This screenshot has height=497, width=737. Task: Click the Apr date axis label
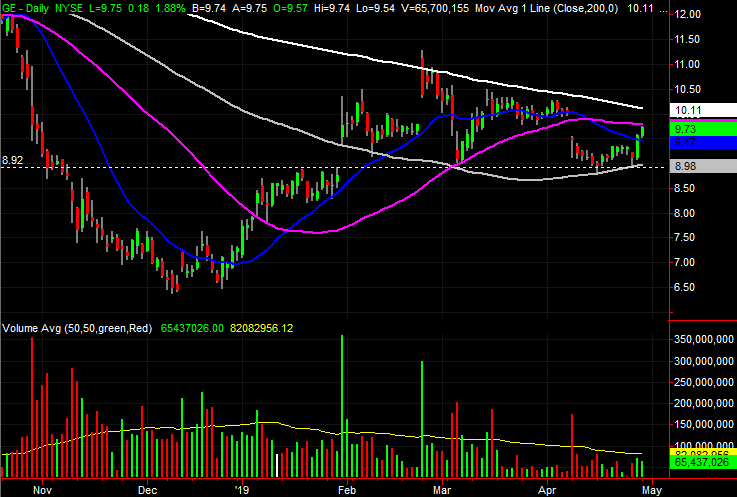pyautogui.click(x=548, y=490)
